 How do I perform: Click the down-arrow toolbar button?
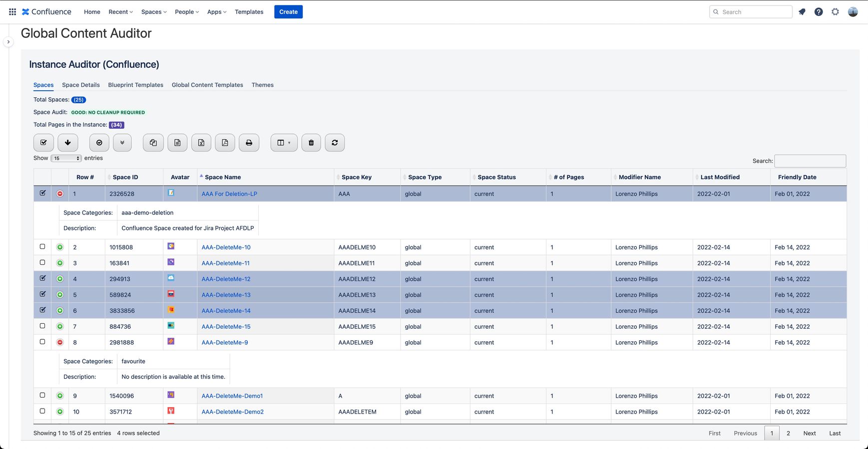[x=68, y=143]
